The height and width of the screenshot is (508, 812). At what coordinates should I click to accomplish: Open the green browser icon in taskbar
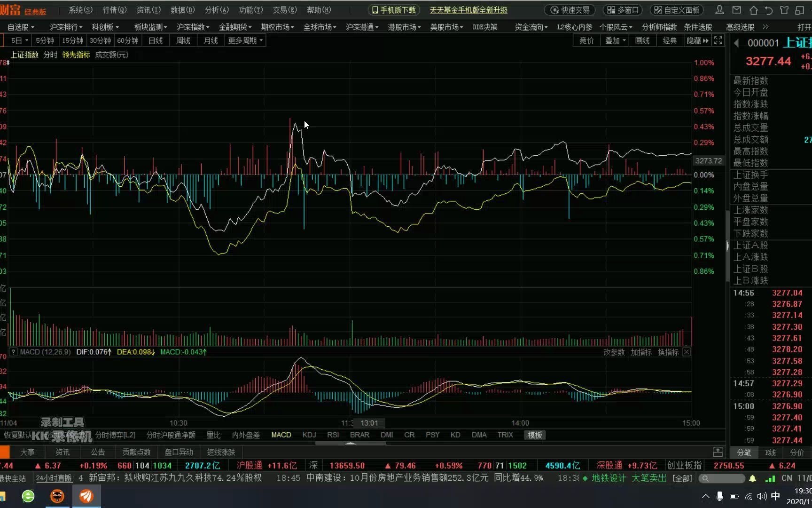coord(28,496)
